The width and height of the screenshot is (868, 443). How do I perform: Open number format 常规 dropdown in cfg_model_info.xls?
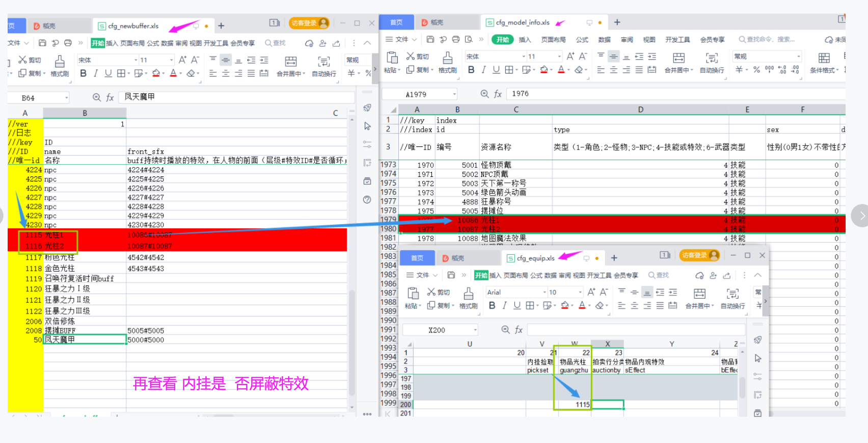point(798,56)
